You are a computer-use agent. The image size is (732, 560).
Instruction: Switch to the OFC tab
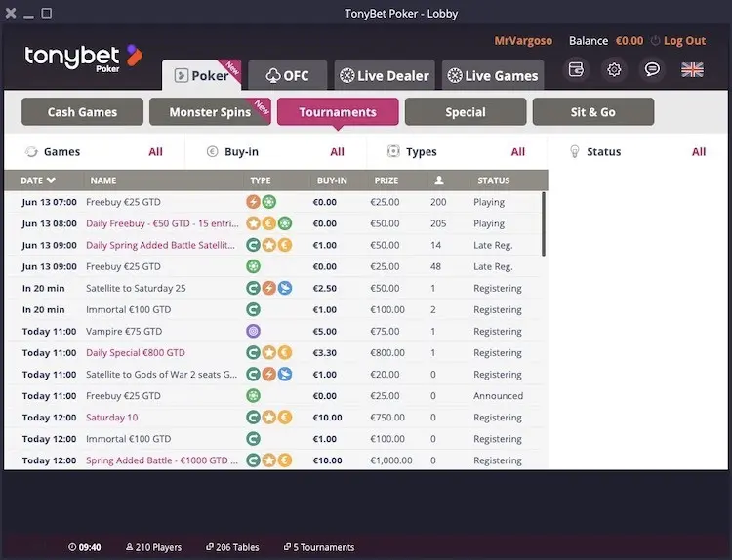coord(288,75)
